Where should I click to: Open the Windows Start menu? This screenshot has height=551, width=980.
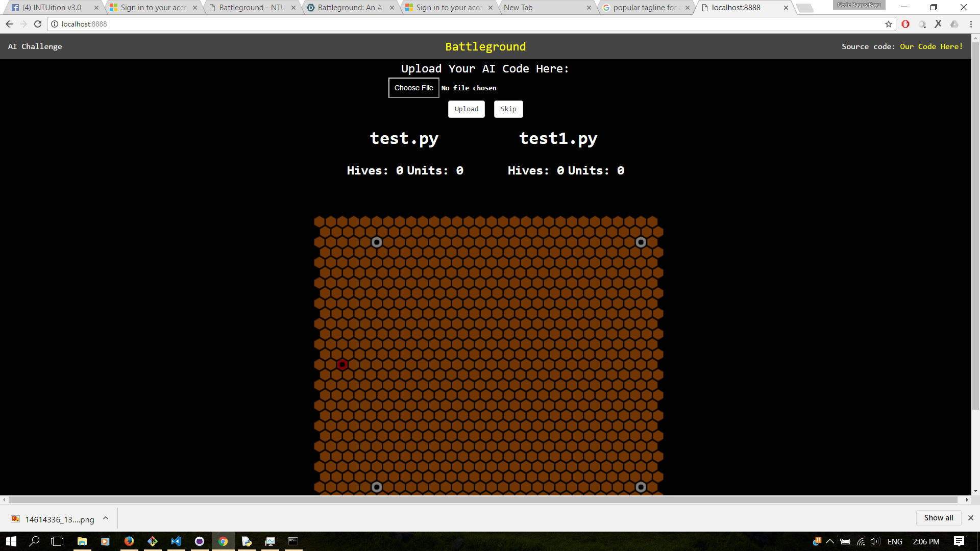click(x=11, y=541)
